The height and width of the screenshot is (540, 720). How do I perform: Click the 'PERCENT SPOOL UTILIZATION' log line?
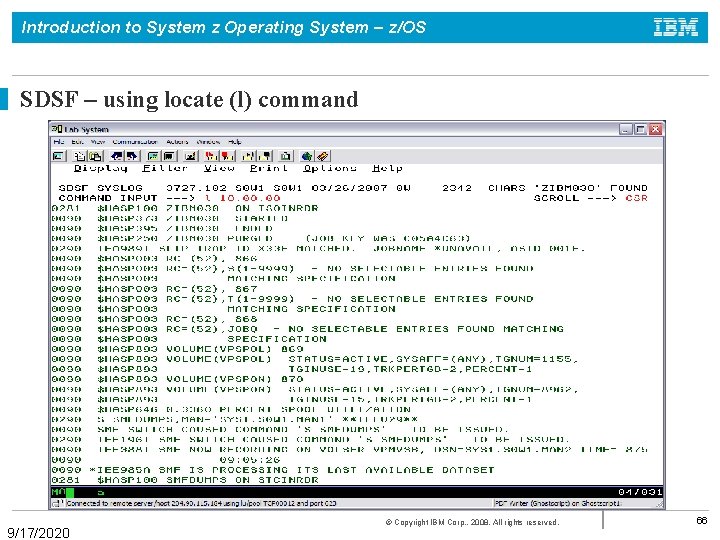tap(231, 410)
